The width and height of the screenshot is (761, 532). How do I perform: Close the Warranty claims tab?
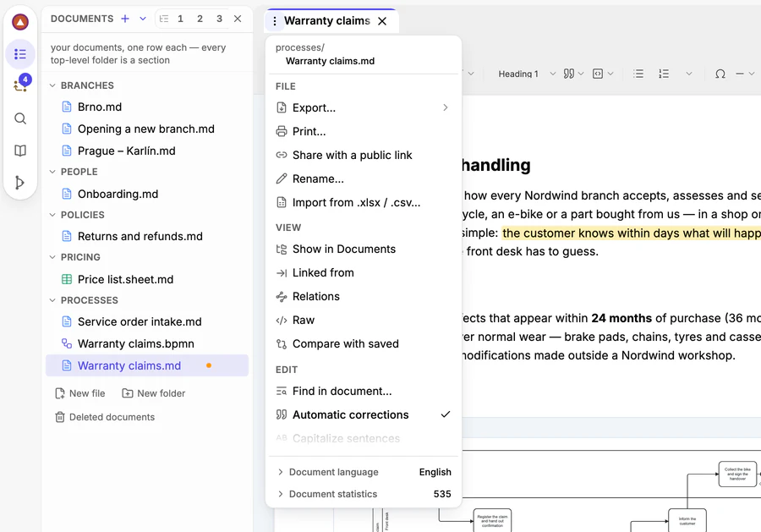click(382, 21)
